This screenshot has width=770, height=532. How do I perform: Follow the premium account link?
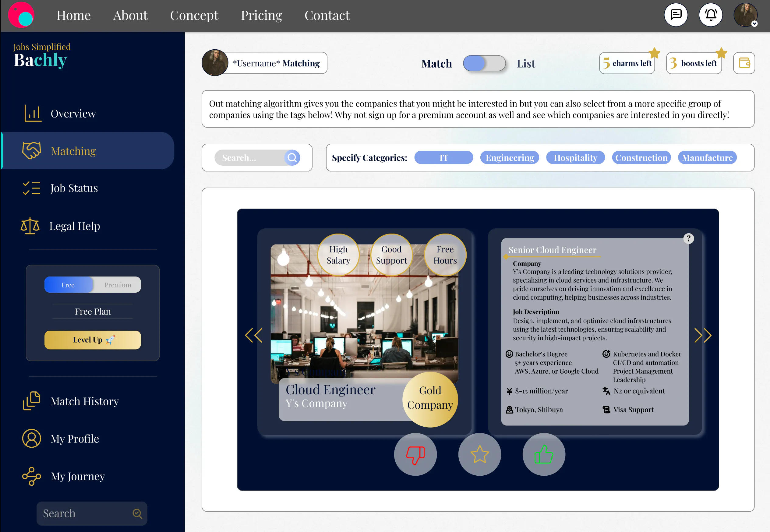click(x=452, y=115)
